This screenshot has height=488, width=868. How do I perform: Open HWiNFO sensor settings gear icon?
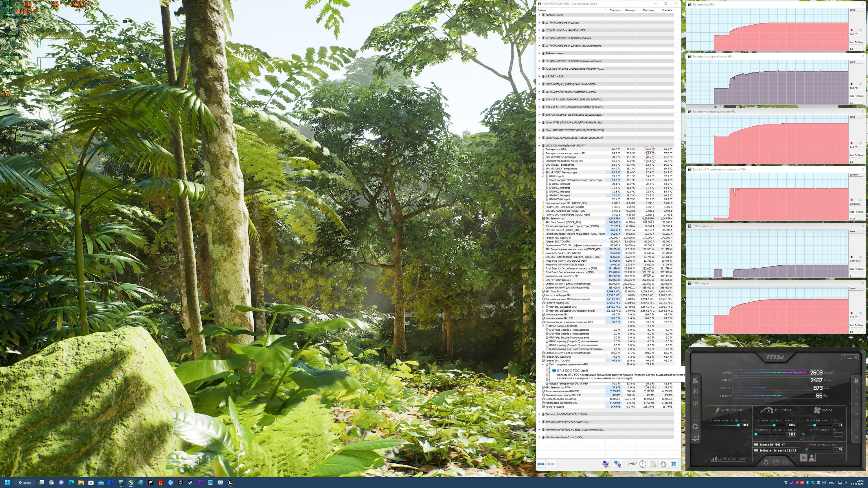[x=663, y=464]
